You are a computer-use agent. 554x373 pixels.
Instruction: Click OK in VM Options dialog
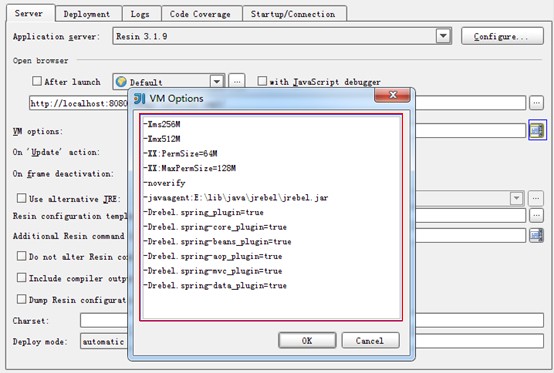[307, 341]
